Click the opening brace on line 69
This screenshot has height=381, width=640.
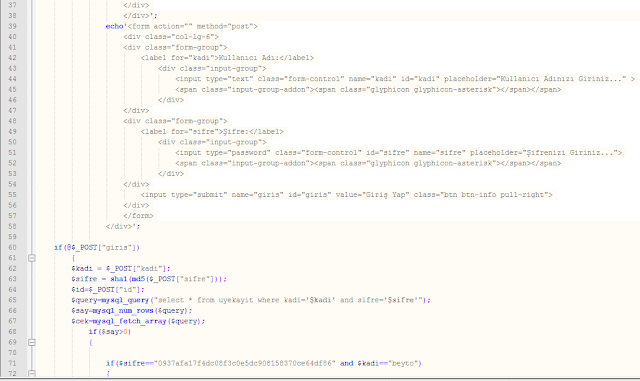point(91,342)
